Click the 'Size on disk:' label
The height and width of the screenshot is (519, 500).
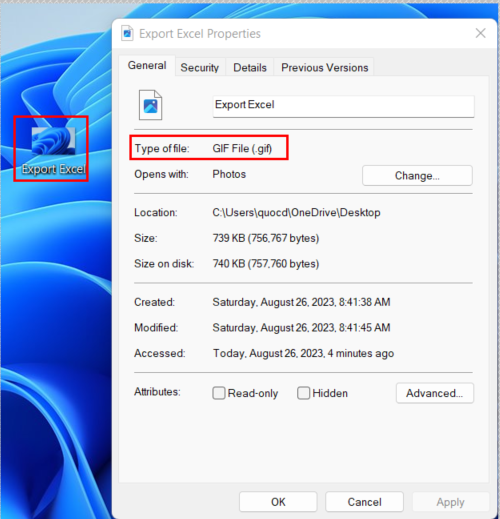tap(164, 264)
